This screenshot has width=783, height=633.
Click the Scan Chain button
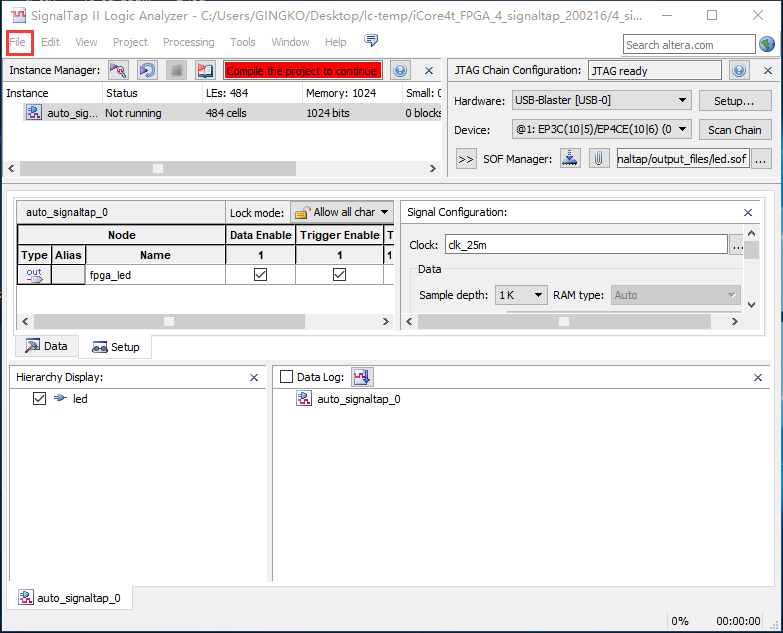click(x=734, y=130)
